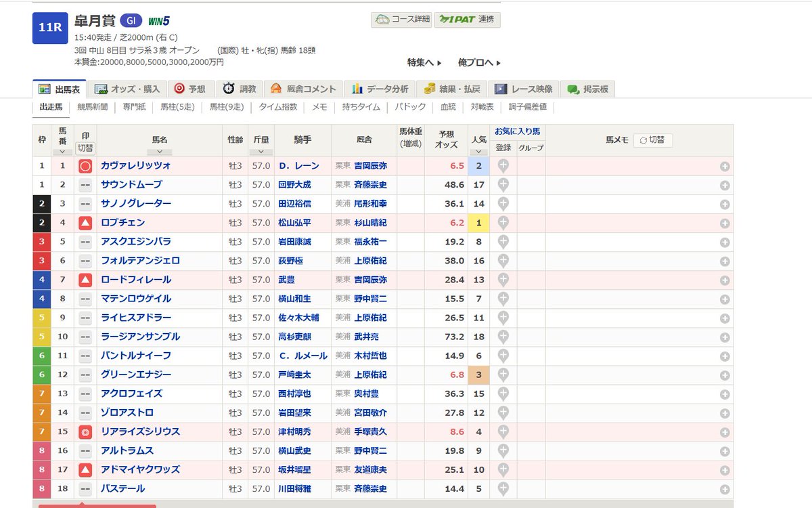812x508 pixels.
Task: Open horse page for ロブチェン
Action: [122, 223]
